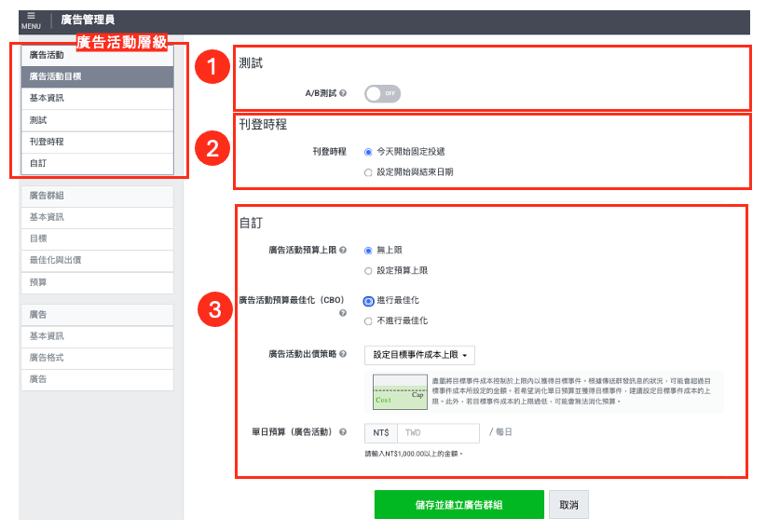Image resolution: width=766 pixels, height=532 pixels.
Task: Open 最佳化與出價 in 廣告群組 sidebar
Action: click(97, 260)
